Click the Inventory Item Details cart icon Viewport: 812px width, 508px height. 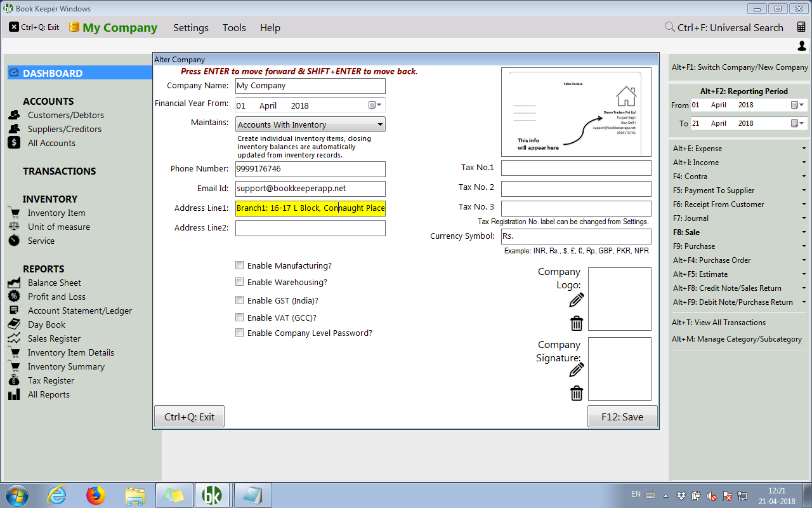[14, 352]
